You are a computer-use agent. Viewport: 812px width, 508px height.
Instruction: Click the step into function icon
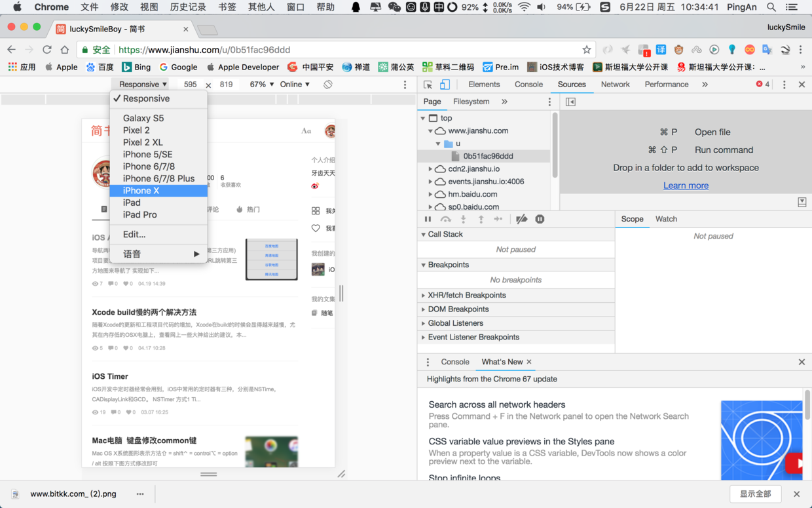click(x=463, y=219)
